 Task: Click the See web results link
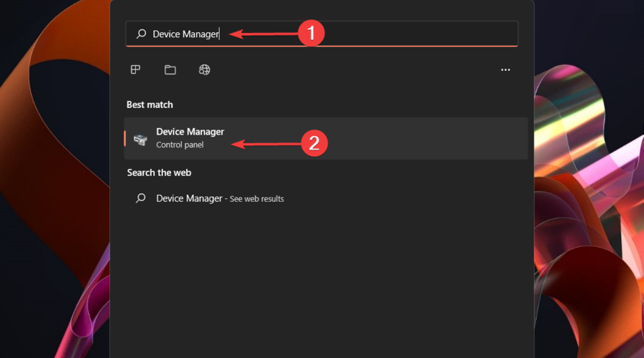pyautogui.click(x=256, y=199)
